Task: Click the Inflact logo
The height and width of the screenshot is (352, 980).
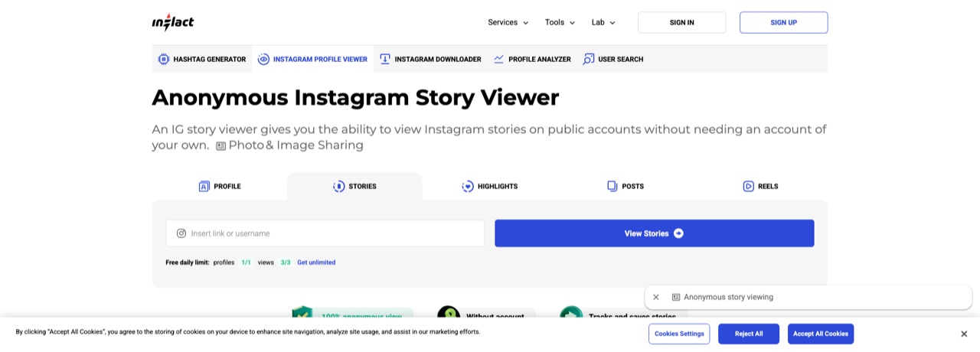Action: click(173, 22)
